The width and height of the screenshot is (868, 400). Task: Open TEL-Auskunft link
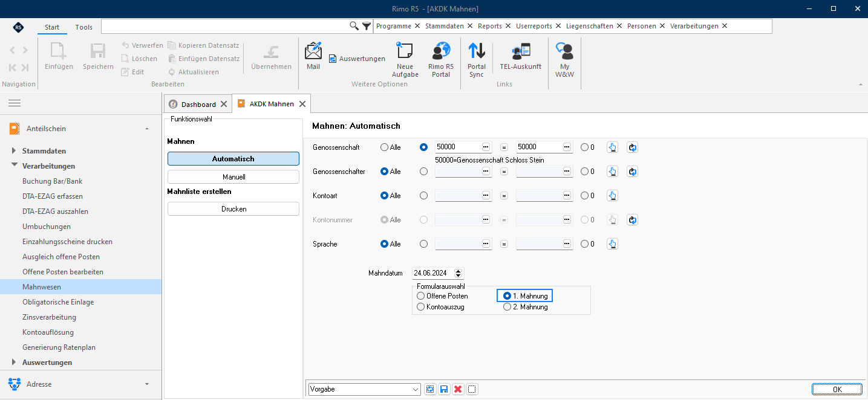click(x=521, y=56)
